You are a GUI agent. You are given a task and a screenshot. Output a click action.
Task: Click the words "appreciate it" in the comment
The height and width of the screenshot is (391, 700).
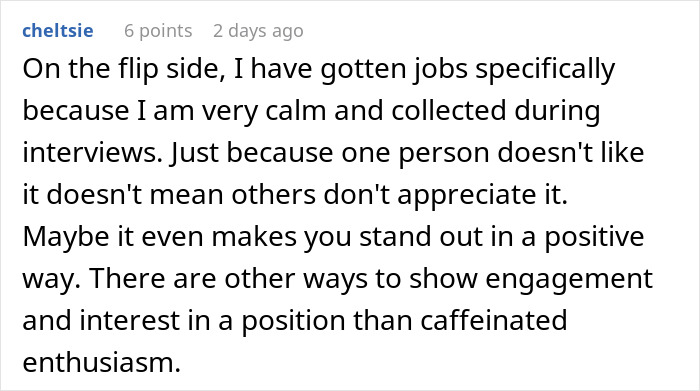(x=480, y=195)
